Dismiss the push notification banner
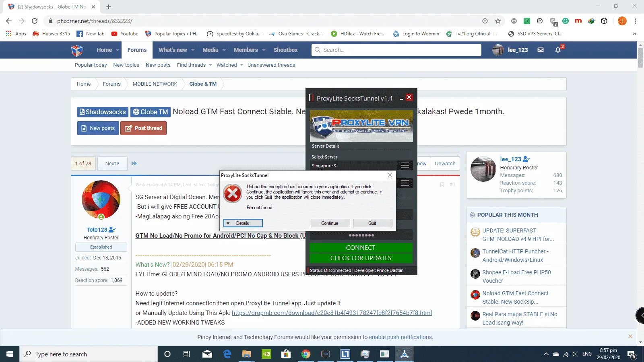The width and height of the screenshot is (644, 362). [x=630, y=336]
